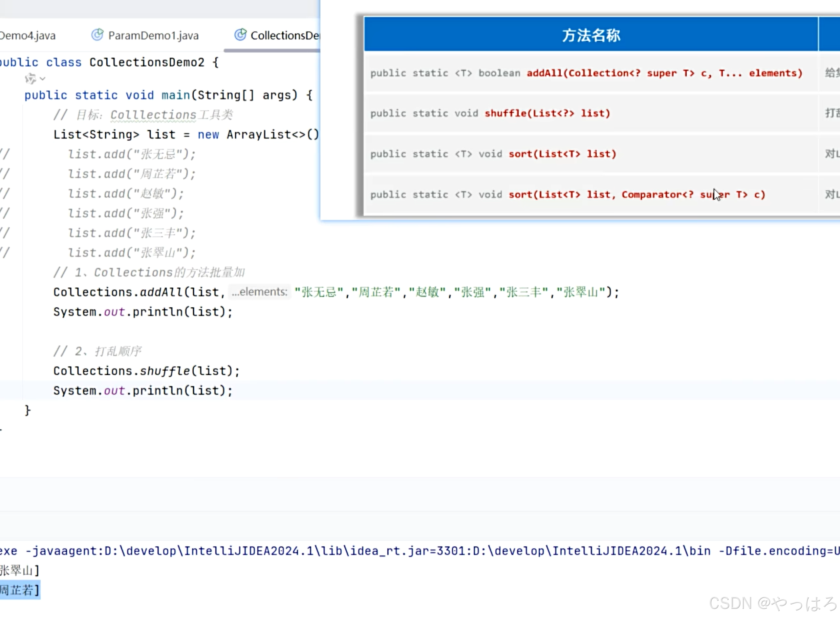Select the CollectionsDemo editor tab
The width and height of the screenshot is (840, 617).
click(285, 35)
